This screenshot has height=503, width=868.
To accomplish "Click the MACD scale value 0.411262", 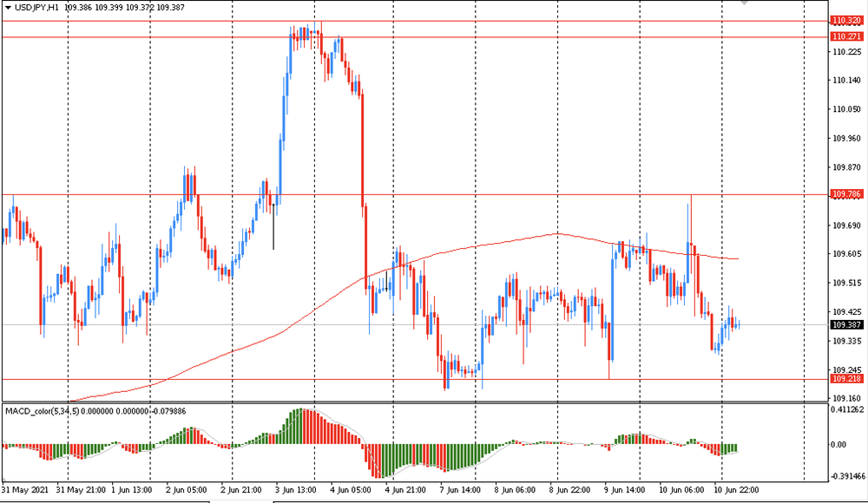I will click(x=847, y=409).
